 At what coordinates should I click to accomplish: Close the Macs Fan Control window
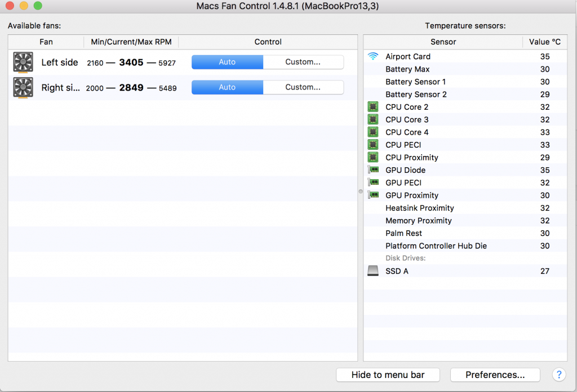pos(10,6)
